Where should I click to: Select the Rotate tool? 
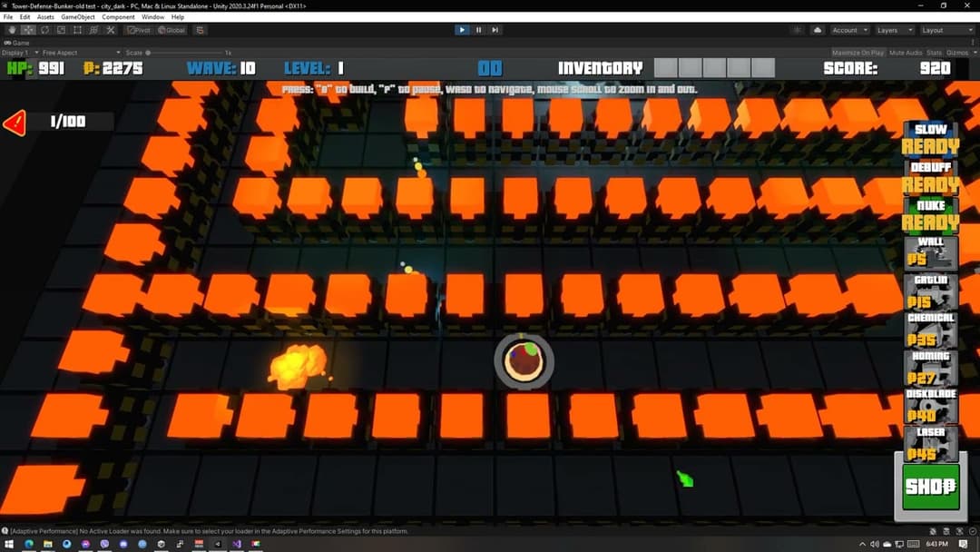pos(44,29)
